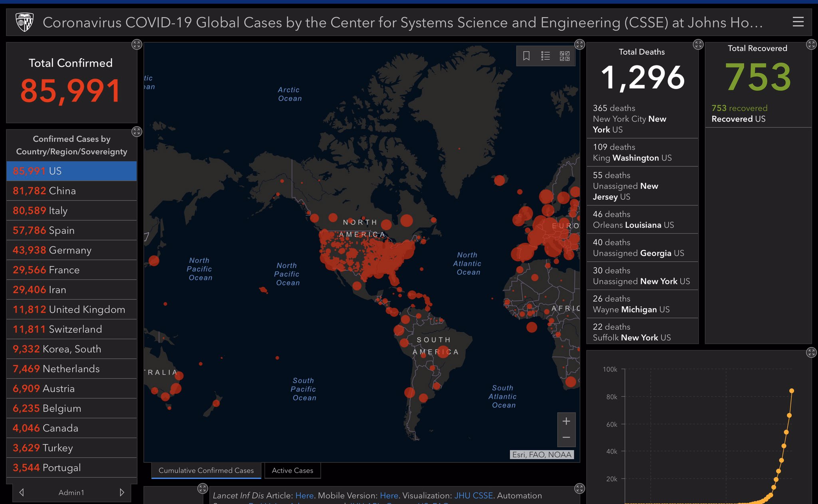Expand the Confirmed Cases by Country panel
The width and height of the screenshot is (818, 504).
coord(137,131)
